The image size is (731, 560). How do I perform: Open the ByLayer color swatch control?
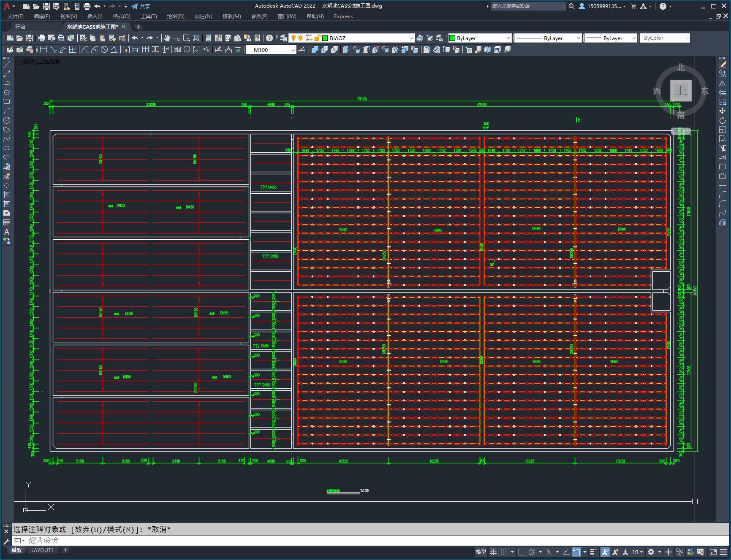[x=480, y=38]
